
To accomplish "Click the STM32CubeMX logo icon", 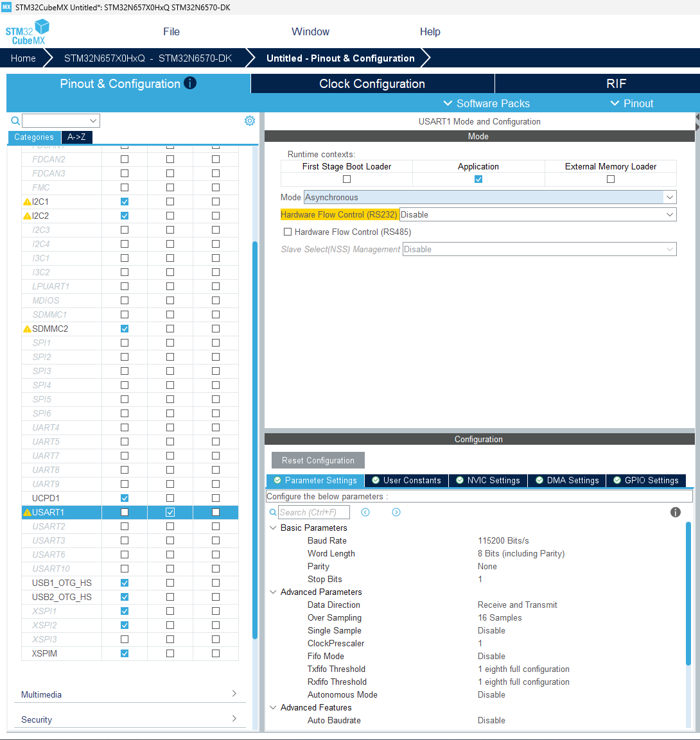I will [x=28, y=31].
